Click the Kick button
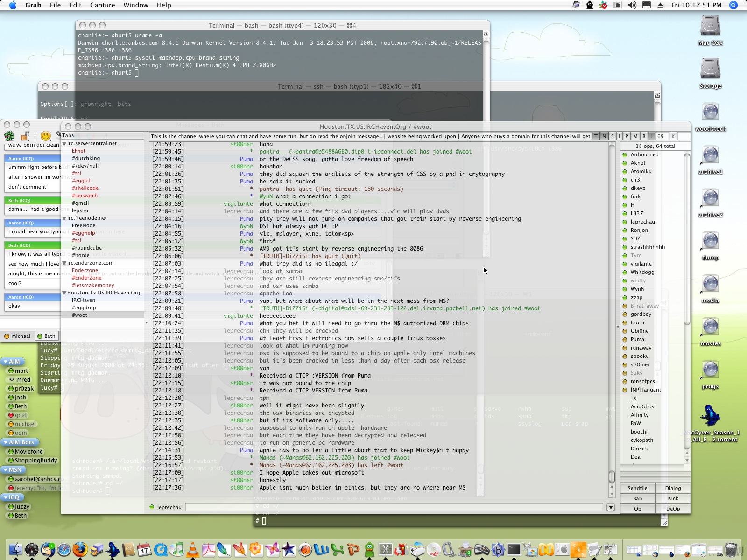Image resolution: width=747 pixels, height=560 pixels. point(673,498)
